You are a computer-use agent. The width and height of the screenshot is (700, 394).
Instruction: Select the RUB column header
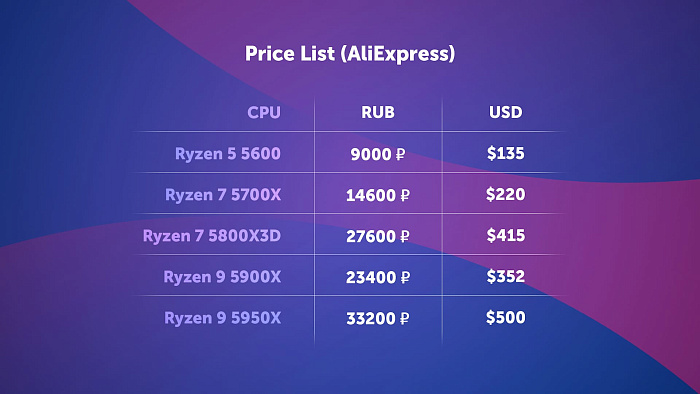coord(378,112)
